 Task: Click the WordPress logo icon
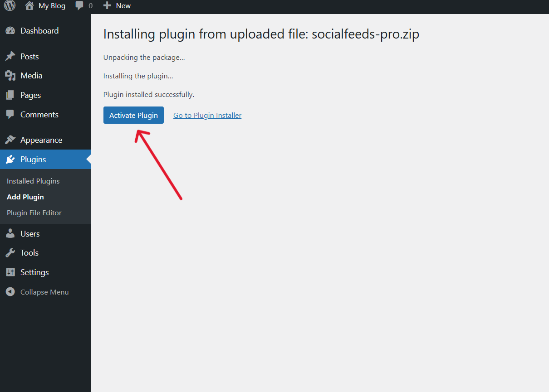(x=10, y=6)
